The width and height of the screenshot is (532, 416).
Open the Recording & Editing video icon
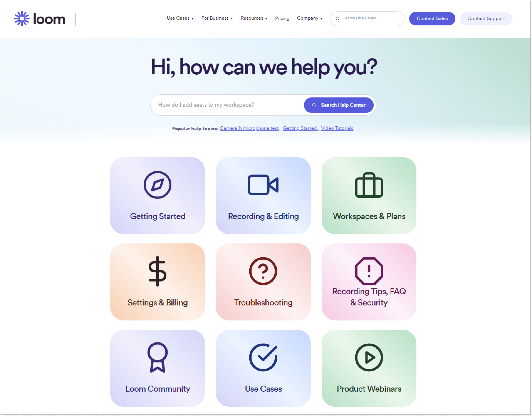[x=263, y=185]
